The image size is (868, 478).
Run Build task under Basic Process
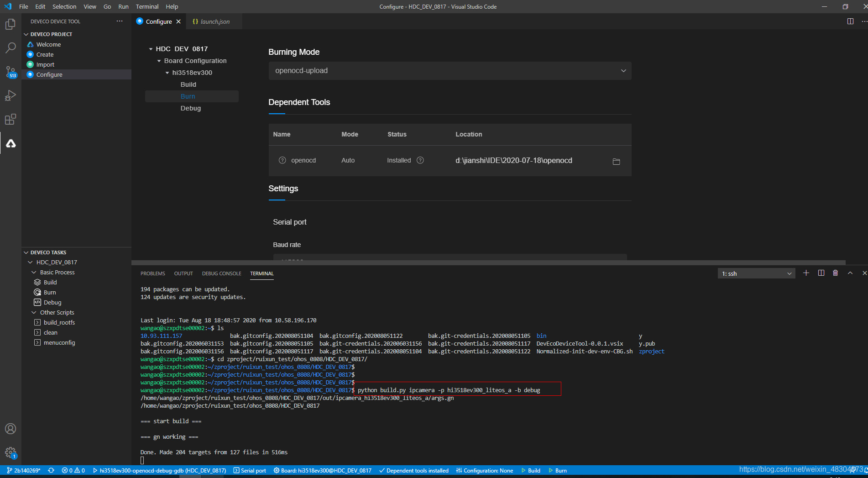click(50, 283)
